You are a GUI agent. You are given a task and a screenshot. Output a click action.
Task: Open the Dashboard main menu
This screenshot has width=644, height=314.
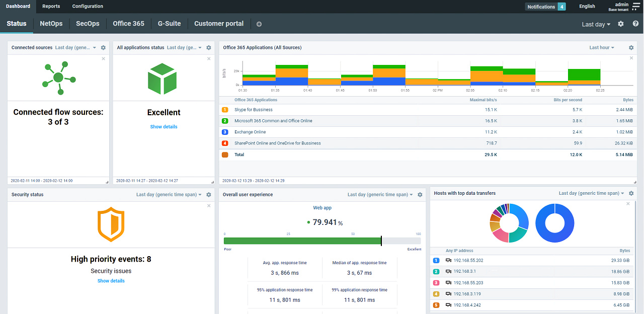(18, 7)
